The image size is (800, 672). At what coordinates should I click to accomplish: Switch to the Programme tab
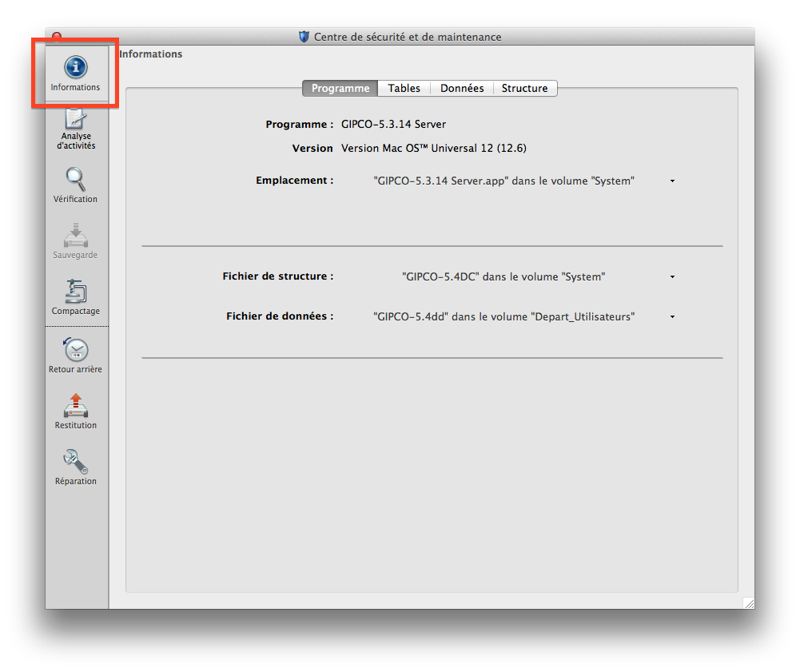coord(340,88)
